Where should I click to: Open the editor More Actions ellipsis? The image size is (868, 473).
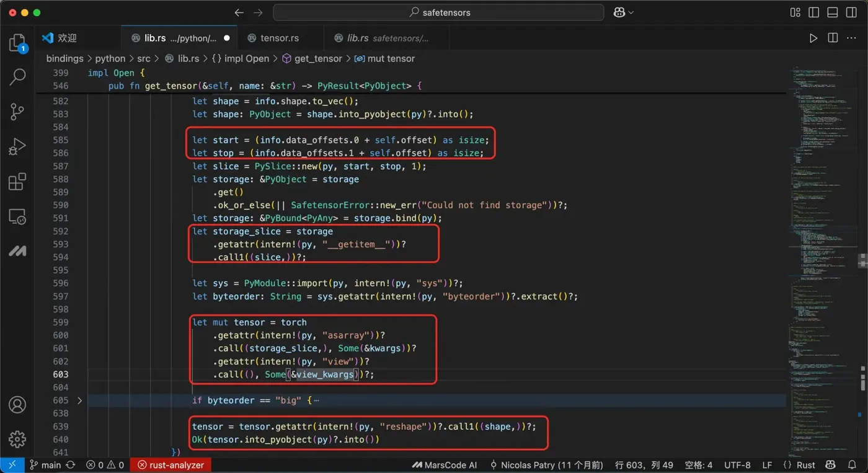851,38
